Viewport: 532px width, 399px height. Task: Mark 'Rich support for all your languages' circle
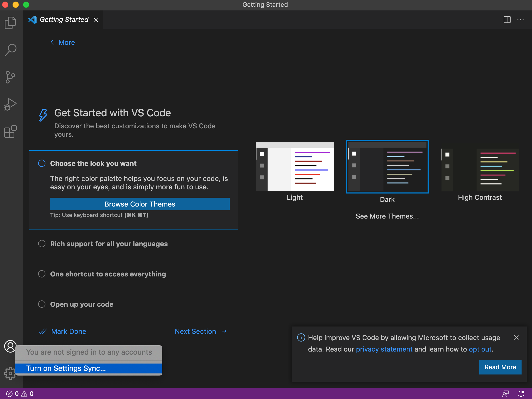pyautogui.click(x=42, y=244)
